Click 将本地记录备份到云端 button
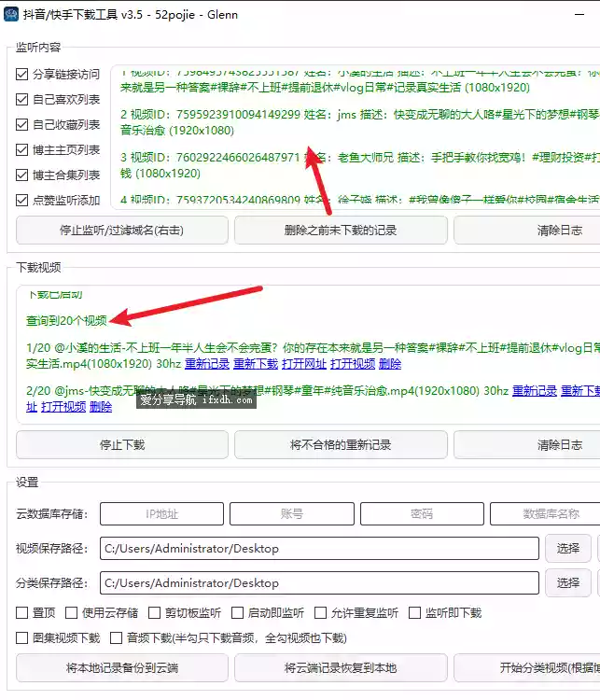The width and height of the screenshot is (600, 700). 122,668
